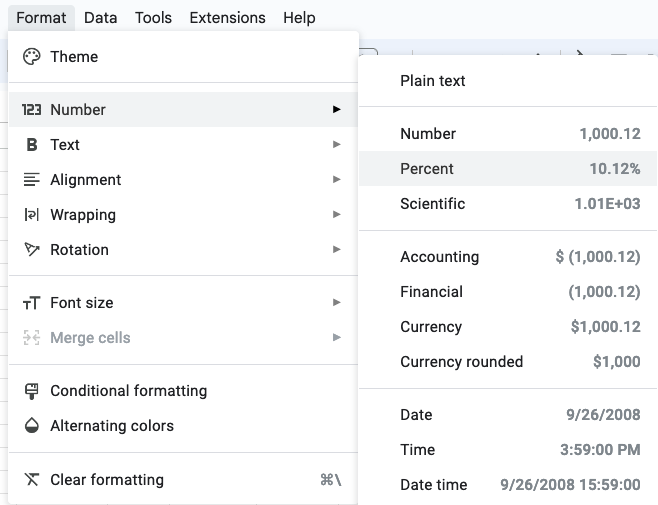Open the Extensions menu
The width and height of the screenshot is (658, 505).
click(x=227, y=18)
